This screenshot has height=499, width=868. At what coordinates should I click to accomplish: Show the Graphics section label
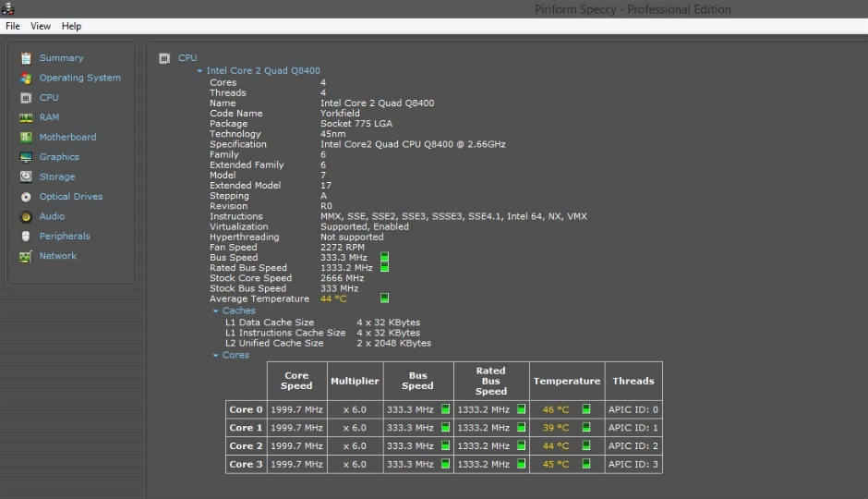pyautogui.click(x=59, y=157)
